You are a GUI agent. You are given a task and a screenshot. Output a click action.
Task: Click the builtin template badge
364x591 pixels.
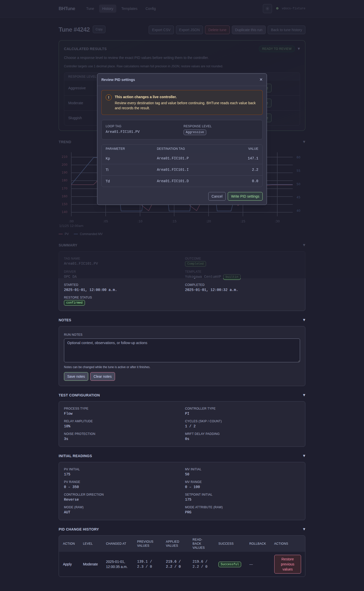pos(232,277)
